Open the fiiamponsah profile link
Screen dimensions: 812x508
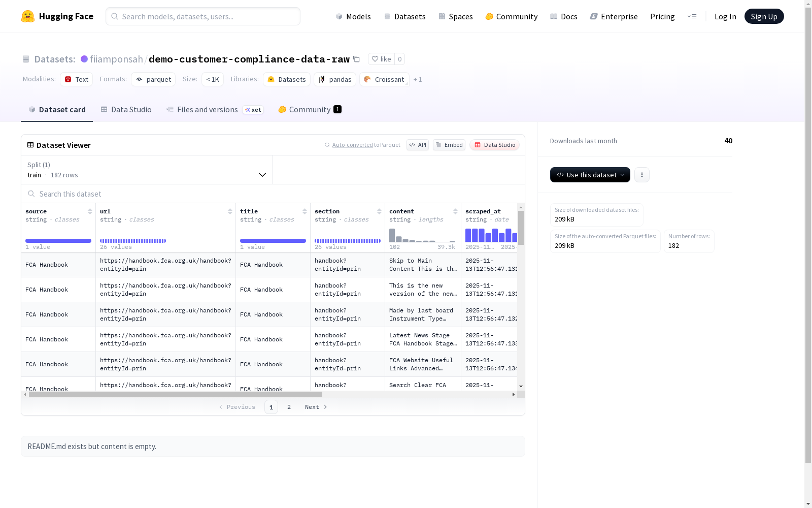coord(116,59)
